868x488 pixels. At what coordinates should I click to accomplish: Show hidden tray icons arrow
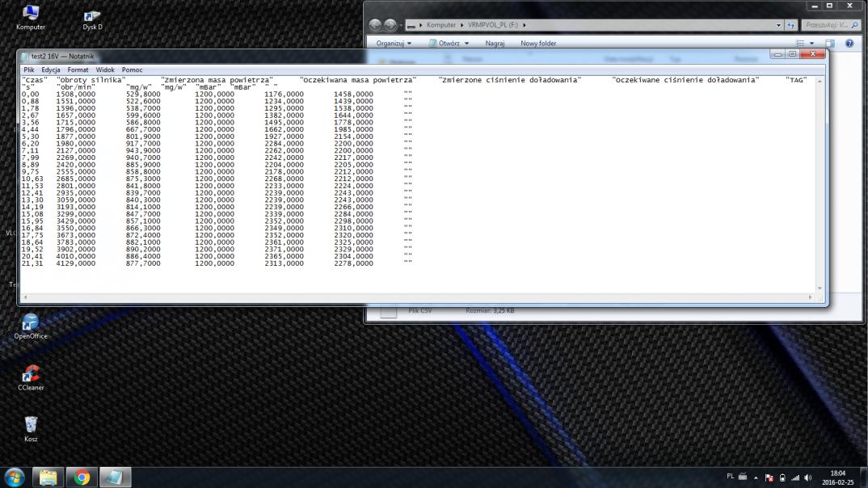point(756,477)
